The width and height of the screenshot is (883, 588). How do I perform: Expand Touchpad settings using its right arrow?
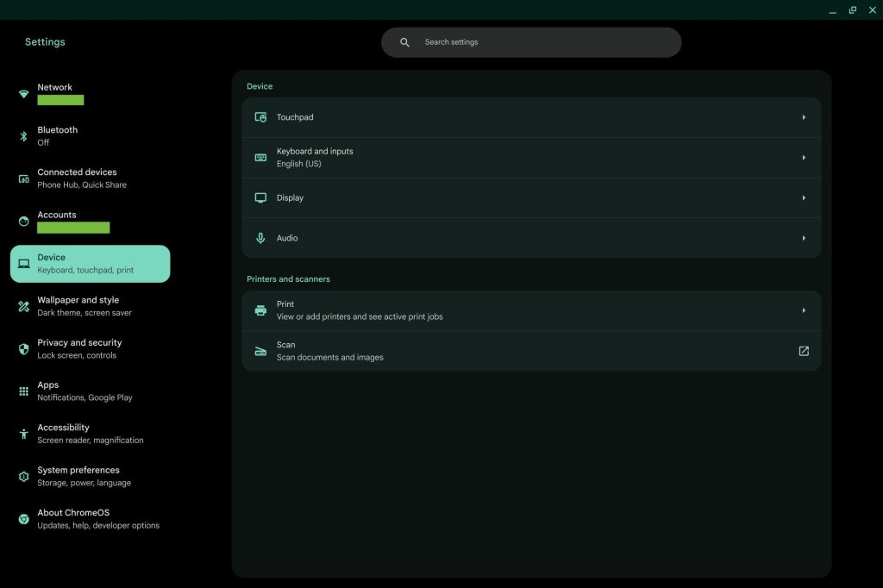tap(804, 117)
